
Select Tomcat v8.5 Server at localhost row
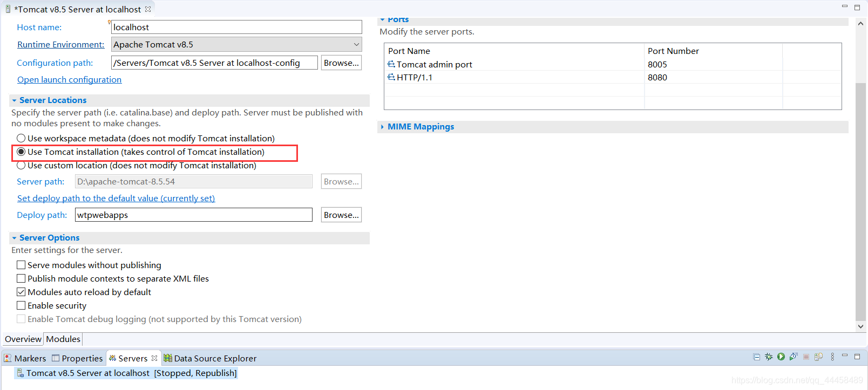(127, 373)
